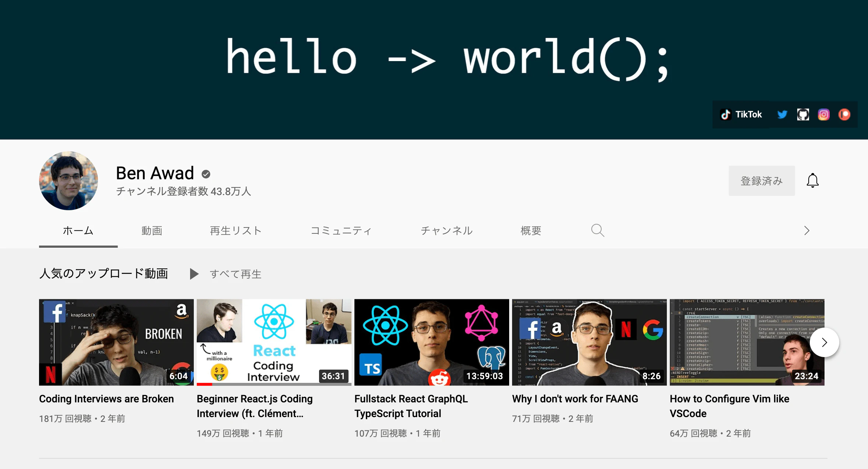The height and width of the screenshot is (469, 868).
Task: Select the ホーム tab
Action: point(78,230)
